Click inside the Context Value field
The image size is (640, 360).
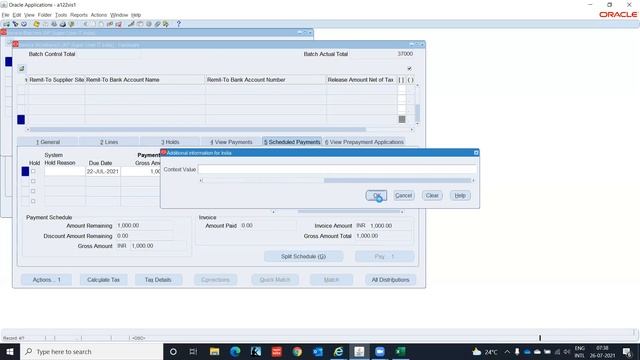(x=337, y=169)
